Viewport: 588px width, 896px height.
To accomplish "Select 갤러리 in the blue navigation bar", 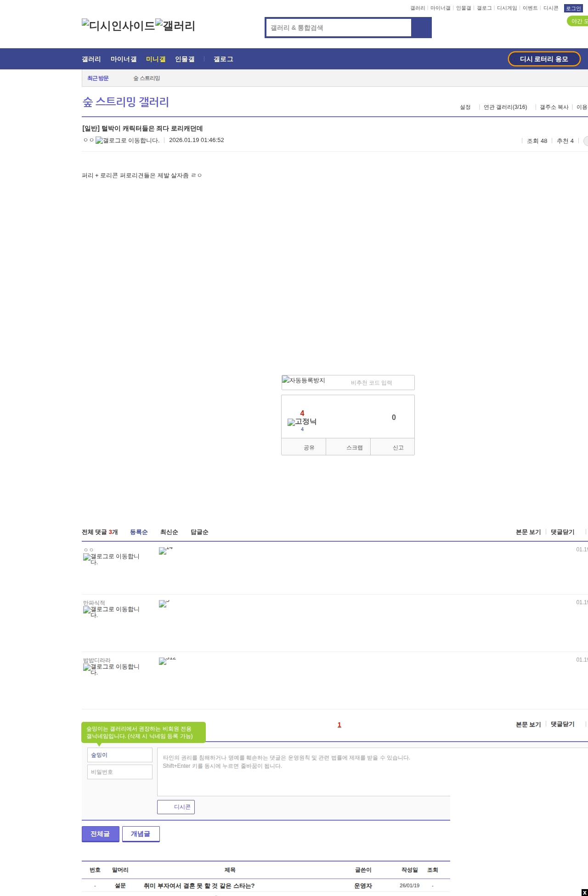I will tap(91, 59).
